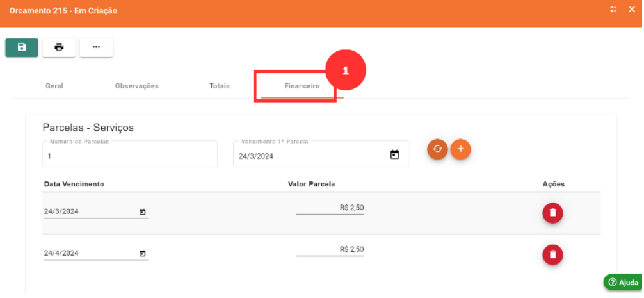644x298 pixels.
Task: Delete the 24/3/2024 installment row
Action: click(x=552, y=213)
